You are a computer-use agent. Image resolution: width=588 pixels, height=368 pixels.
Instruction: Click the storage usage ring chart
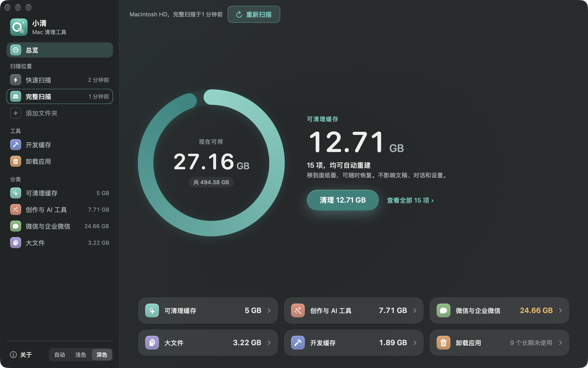[211, 163]
